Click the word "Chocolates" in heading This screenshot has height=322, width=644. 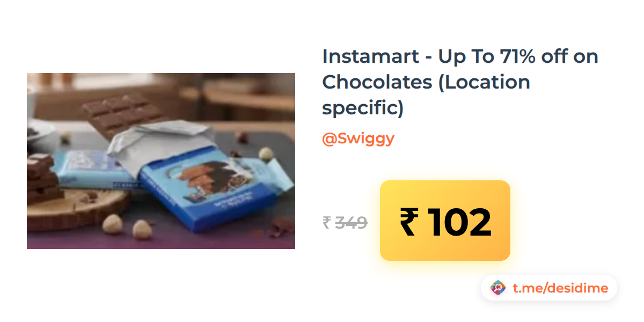377,82
